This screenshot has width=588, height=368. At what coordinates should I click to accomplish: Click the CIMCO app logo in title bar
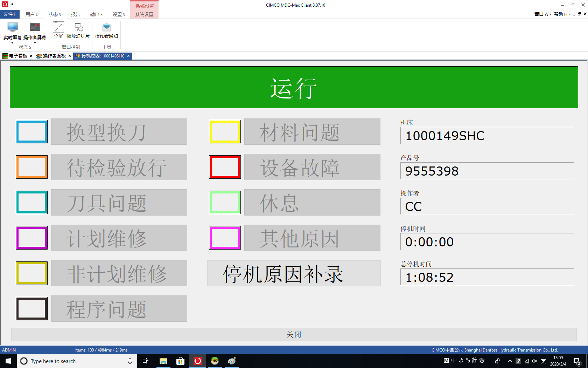[x=5, y=4]
